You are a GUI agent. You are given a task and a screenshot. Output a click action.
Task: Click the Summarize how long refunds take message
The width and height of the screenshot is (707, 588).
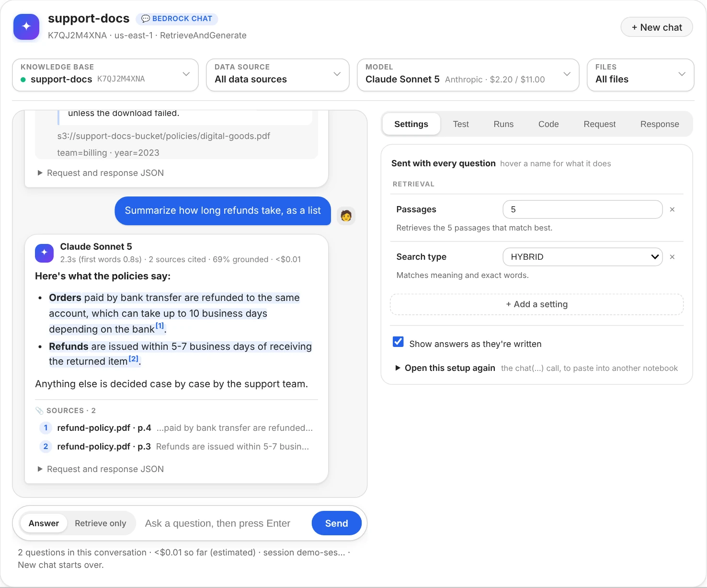click(x=223, y=211)
